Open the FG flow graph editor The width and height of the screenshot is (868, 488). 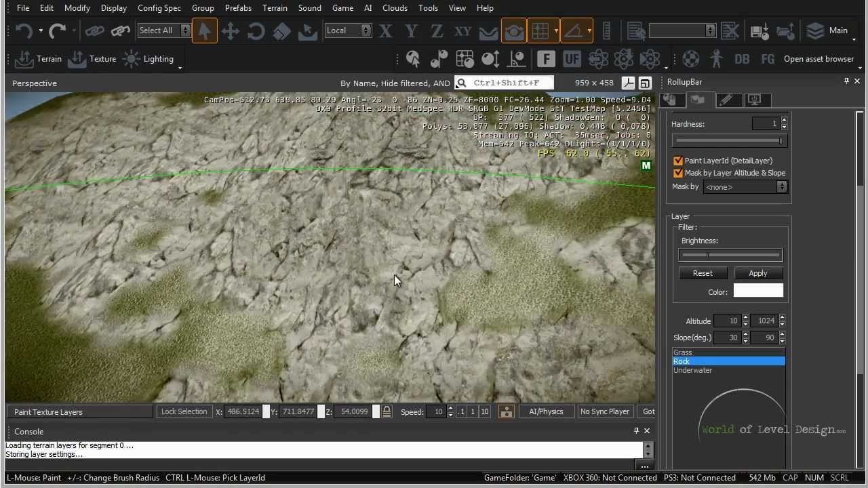tap(768, 59)
